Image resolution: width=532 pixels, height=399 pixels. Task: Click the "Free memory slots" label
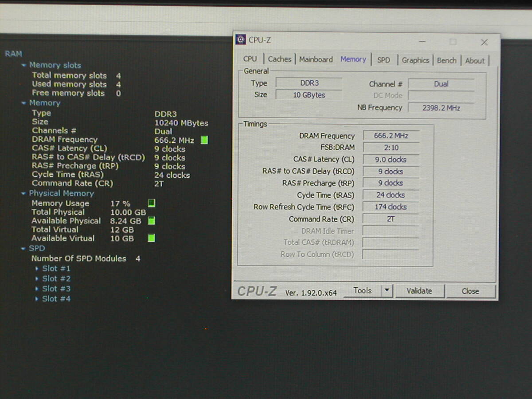point(68,93)
